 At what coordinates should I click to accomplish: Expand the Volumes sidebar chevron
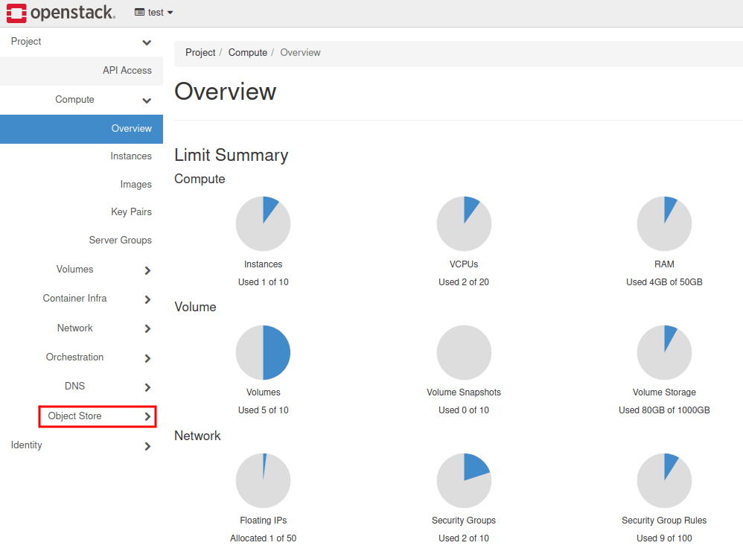(x=147, y=270)
